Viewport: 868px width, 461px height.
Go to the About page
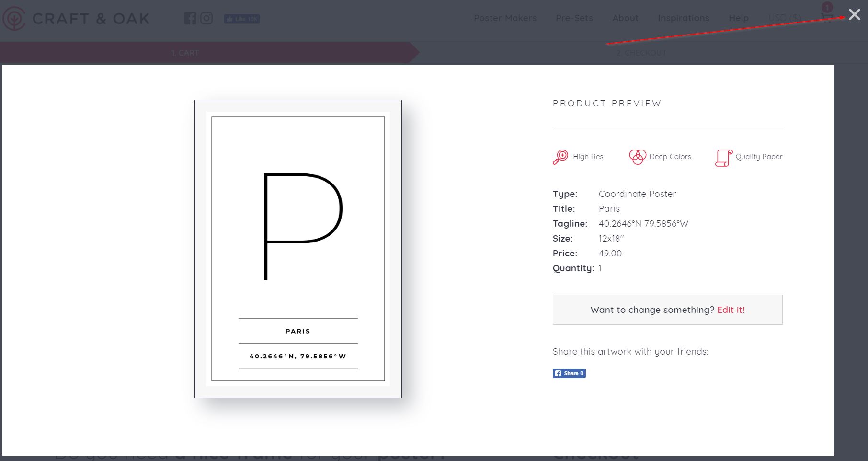point(625,18)
